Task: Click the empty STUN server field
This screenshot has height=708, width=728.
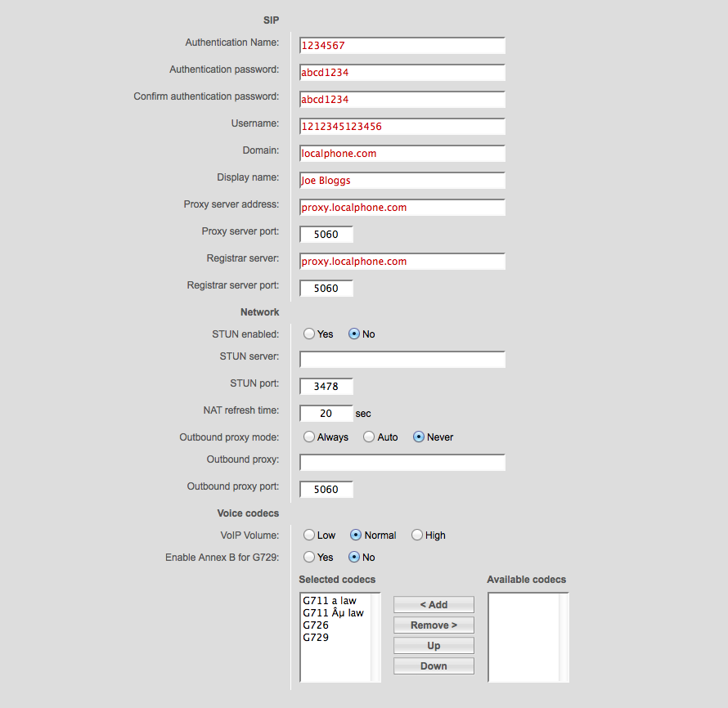Action: pos(402,360)
